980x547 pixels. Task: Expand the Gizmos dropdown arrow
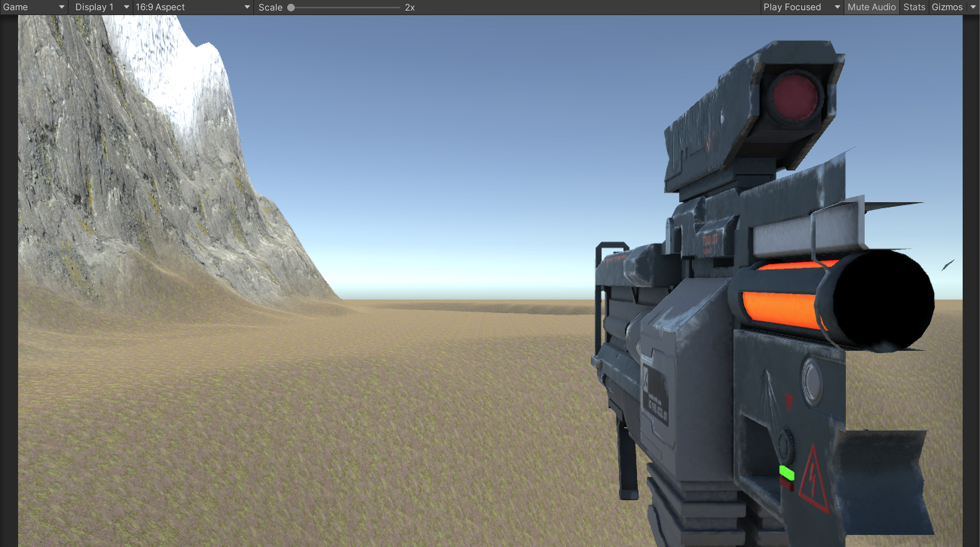point(974,7)
